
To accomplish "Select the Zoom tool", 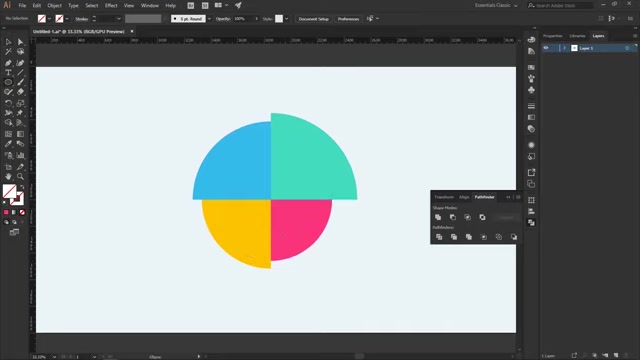I will [x=20, y=177].
